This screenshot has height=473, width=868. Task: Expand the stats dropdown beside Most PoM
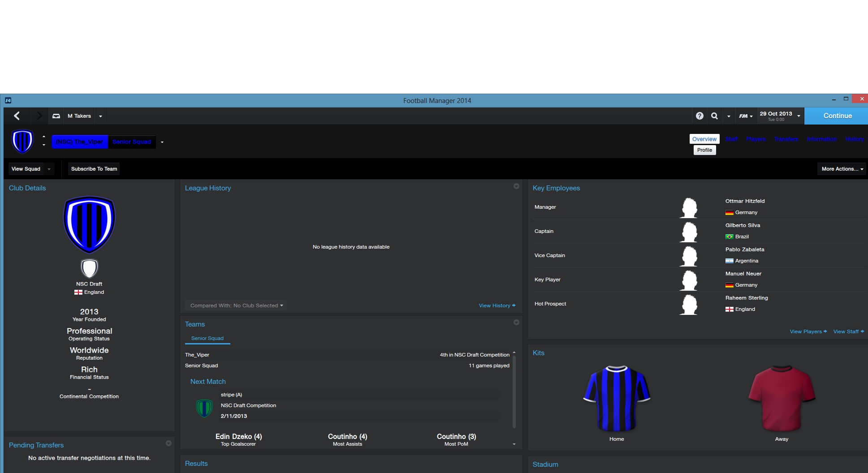[514, 444]
